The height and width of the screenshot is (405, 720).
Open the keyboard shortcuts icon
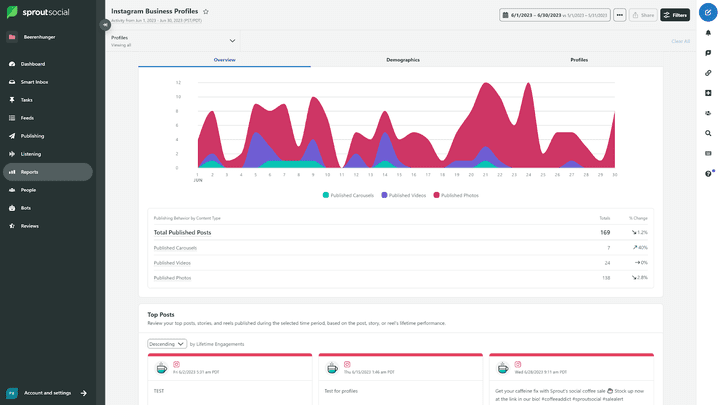708,153
